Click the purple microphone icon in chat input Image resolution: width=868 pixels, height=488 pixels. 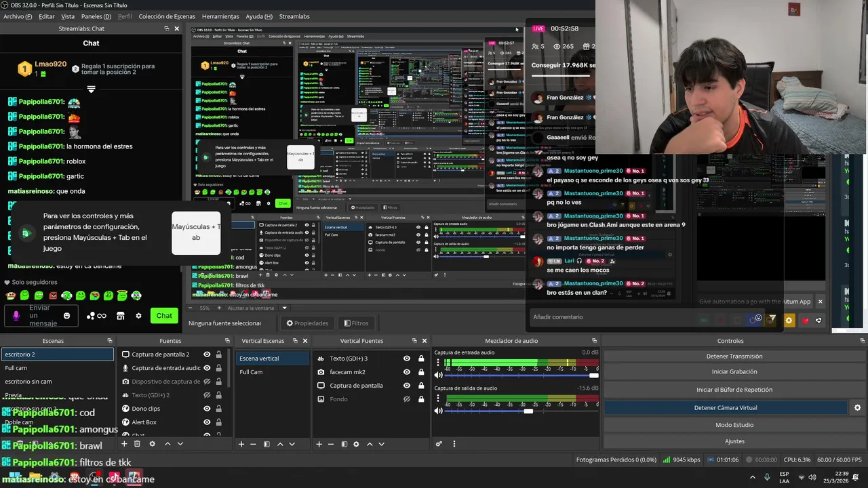16,316
